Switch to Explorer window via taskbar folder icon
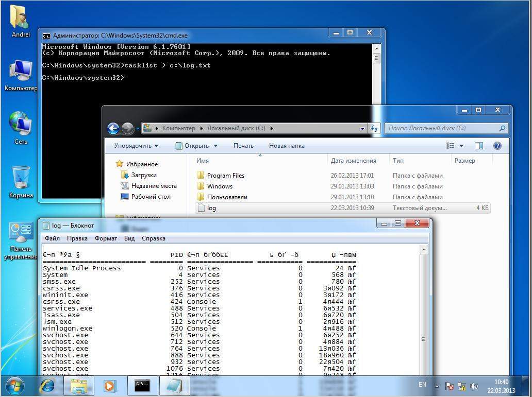532x397 pixels. tap(79, 386)
